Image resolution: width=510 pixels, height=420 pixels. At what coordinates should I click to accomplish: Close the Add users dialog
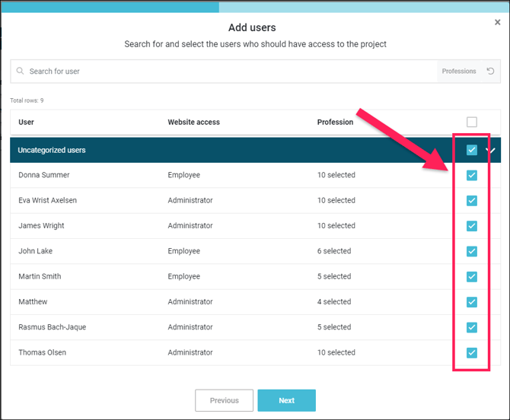pos(498,23)
